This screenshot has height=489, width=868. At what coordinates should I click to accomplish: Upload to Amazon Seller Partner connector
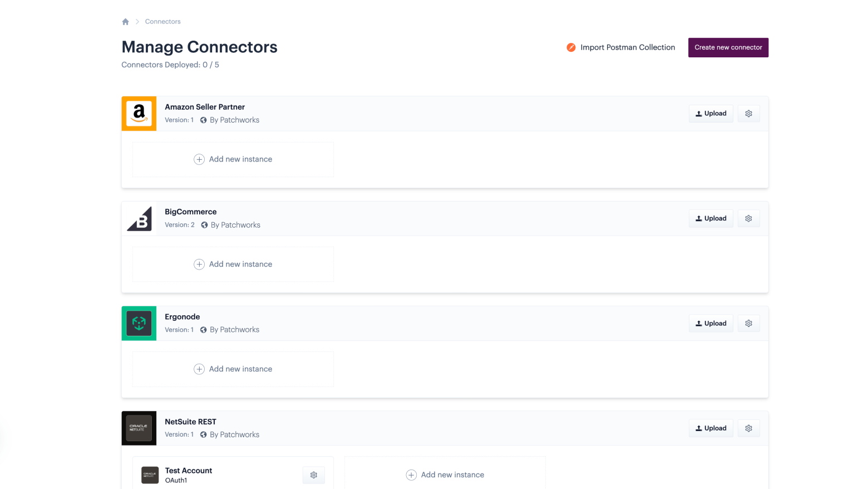pos(711,114)
